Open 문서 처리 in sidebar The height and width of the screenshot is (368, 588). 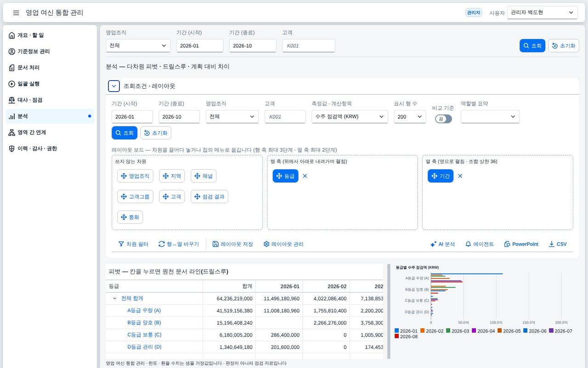(x=50, y=68)
